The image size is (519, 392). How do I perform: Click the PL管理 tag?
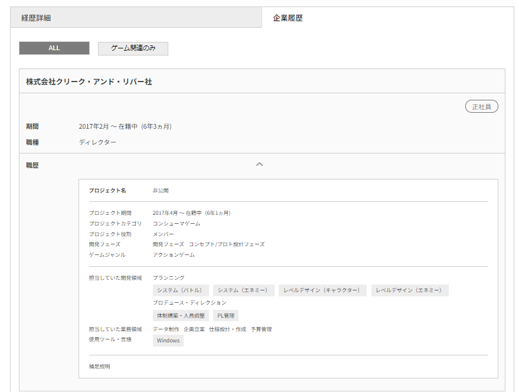tap(226, 315)
